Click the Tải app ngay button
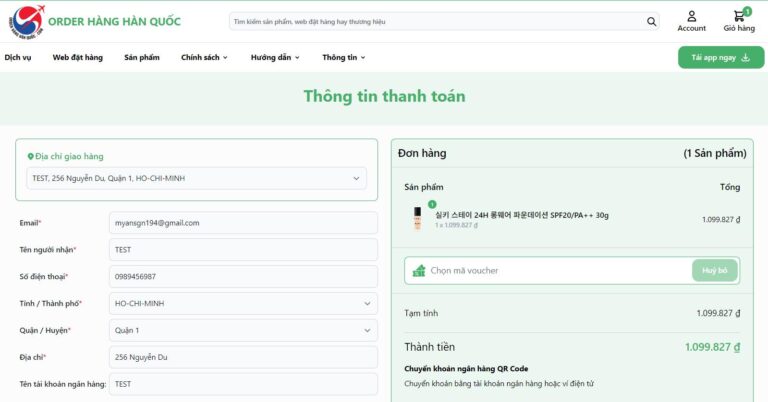Screen dimensions: 768x402 [x=713, y=57]
